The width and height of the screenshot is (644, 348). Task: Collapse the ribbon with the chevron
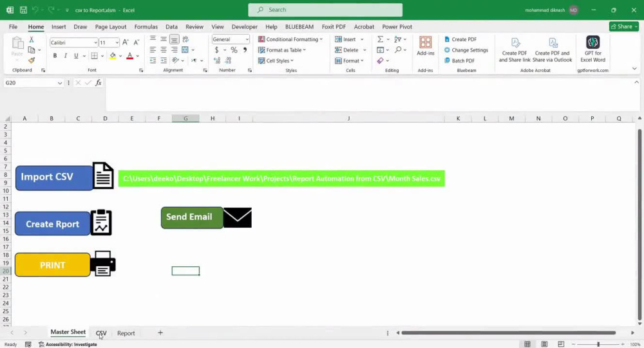click(x=634, y=69)
